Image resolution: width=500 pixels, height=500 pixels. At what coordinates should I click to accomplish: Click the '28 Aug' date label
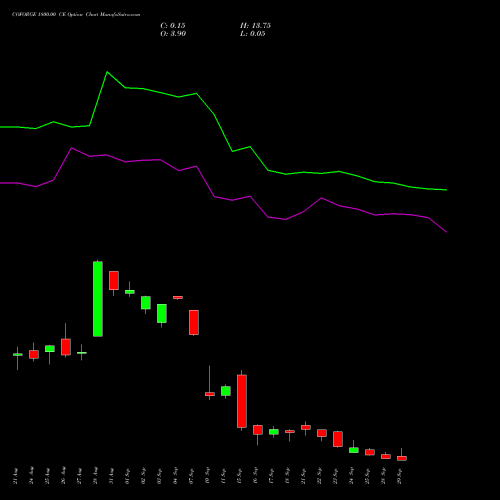[96, 476]
